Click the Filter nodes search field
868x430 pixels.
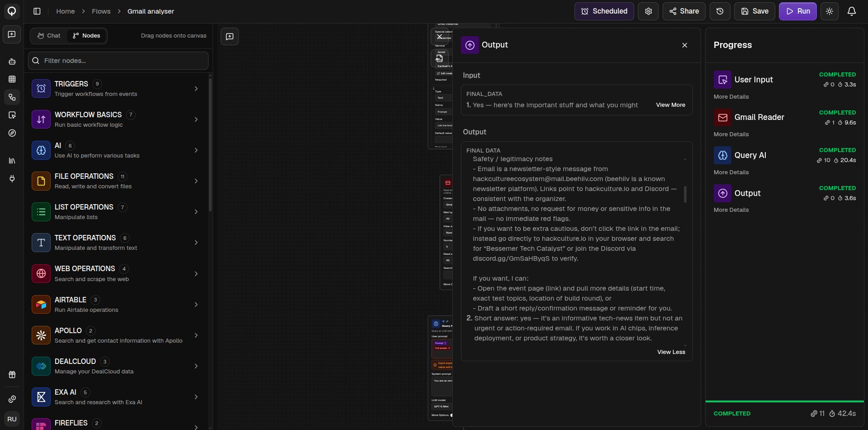pyautogui.click(x=118, y=61)
